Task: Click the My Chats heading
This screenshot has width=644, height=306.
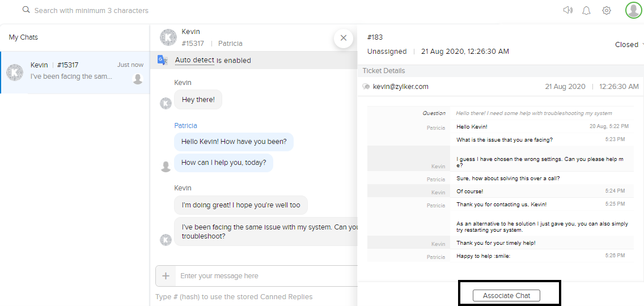Action: click(x=23, y=37)
